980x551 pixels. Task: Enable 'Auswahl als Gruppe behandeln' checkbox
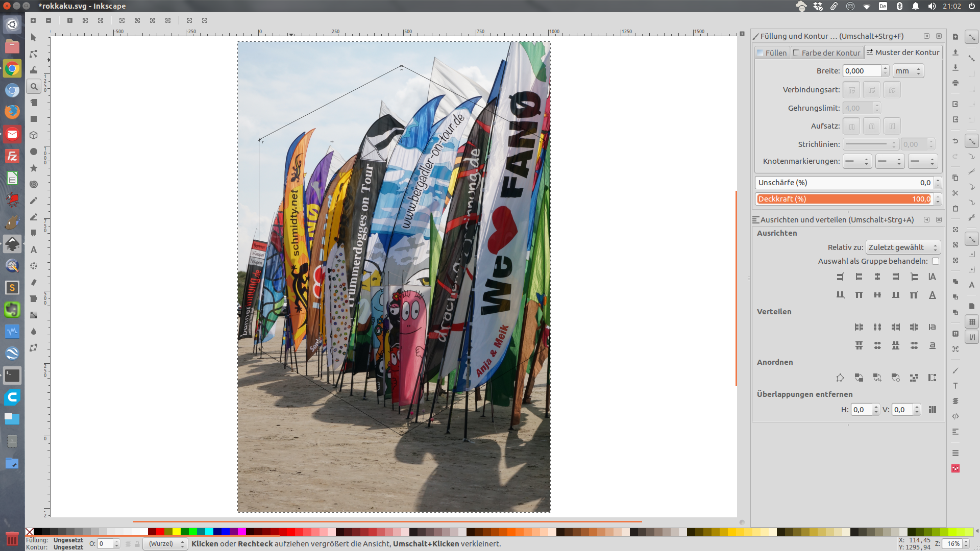(935, 261)
